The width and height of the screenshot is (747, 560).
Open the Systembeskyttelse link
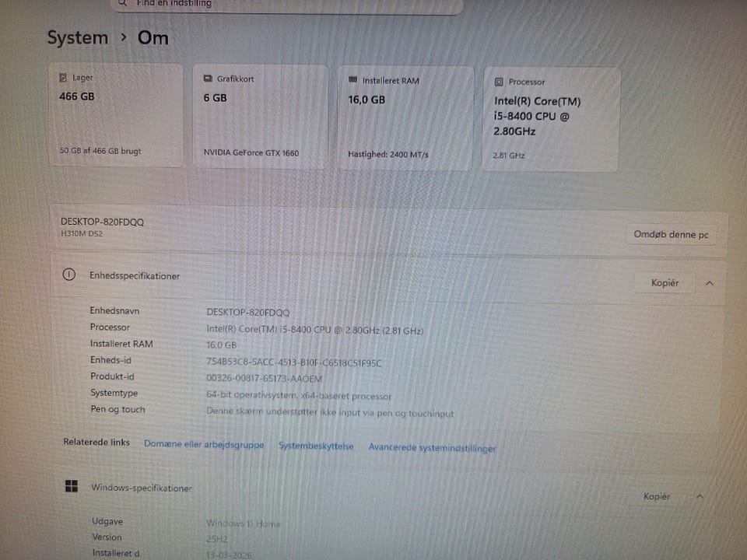coord(317,446)
